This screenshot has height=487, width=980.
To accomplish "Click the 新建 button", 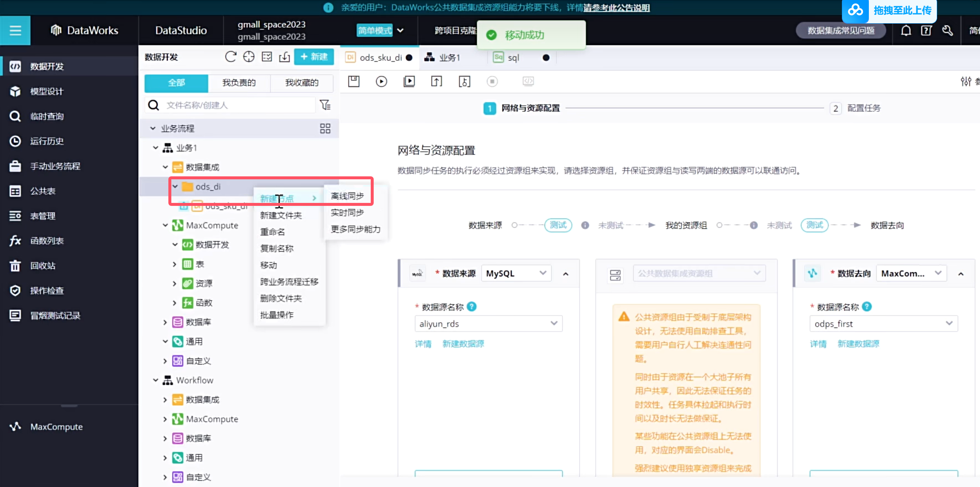I will point(314,57).
